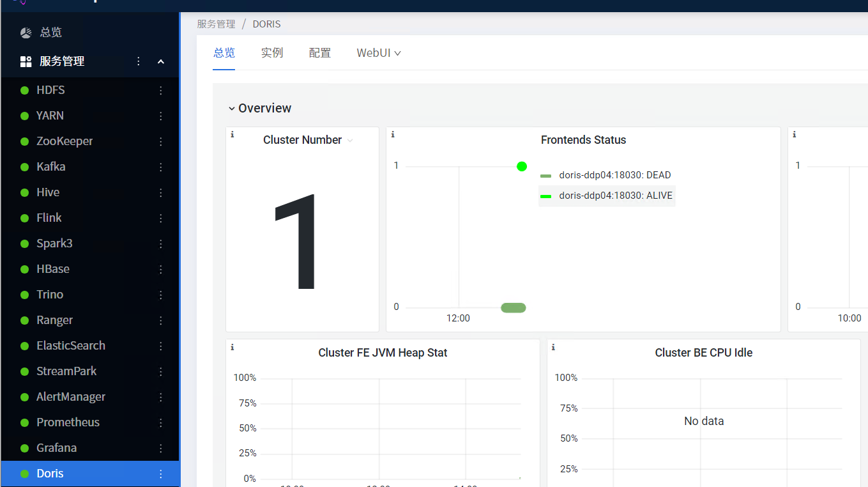Viewport: 868px width, 487px height.
Task: Open the three-dot menu for YARN
Action: pyautogui.click(x=161, y=116)
